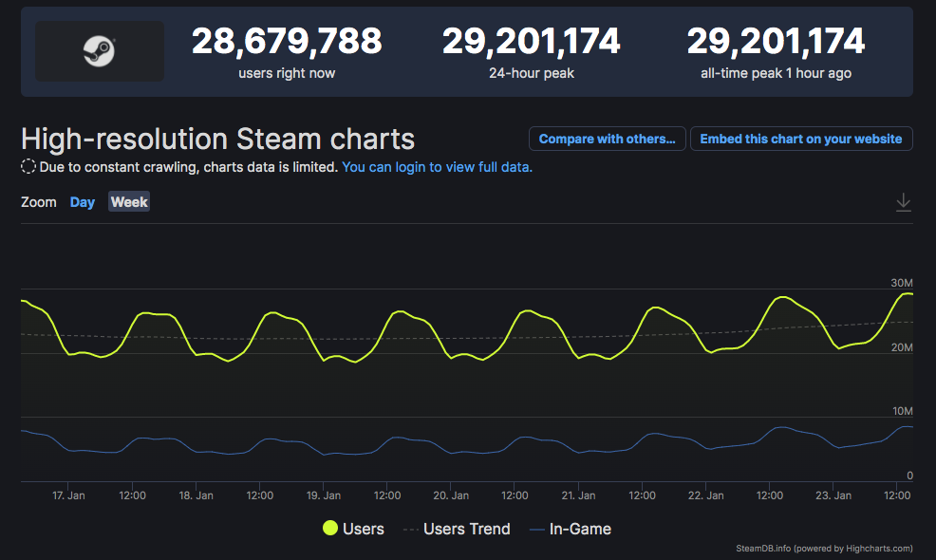Set chart zoom to Day
This screenshot has width=936, height=560.
[83, 202]
